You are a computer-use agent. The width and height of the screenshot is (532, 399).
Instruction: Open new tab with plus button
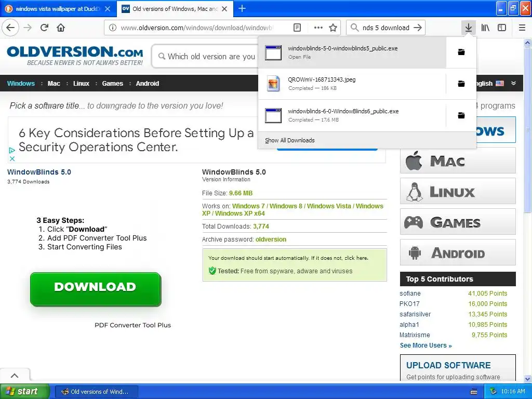pyautogui.click(x=242, y=8)
